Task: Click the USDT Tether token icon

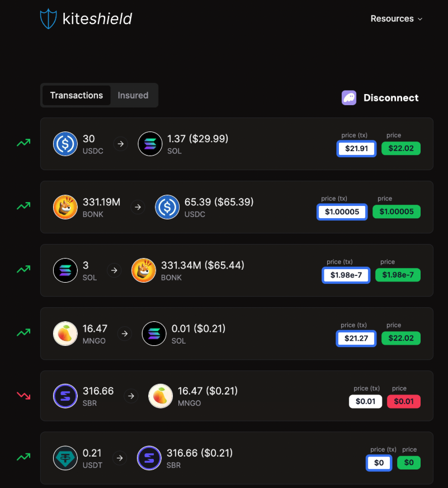Action: 64,458
